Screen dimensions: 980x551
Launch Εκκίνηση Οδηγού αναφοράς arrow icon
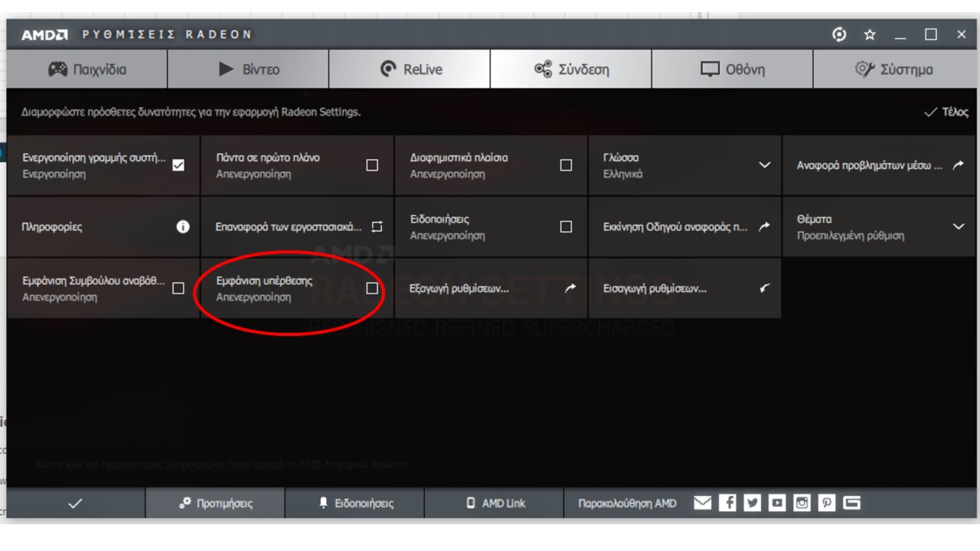764,227
